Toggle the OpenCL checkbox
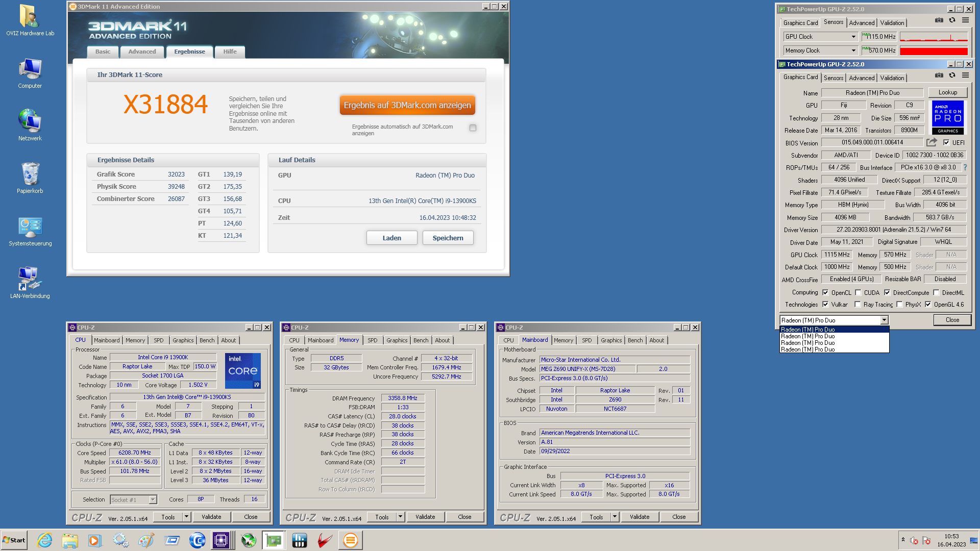Image resolution: width=980 pixels, height=551 pixels. point(825,293)
